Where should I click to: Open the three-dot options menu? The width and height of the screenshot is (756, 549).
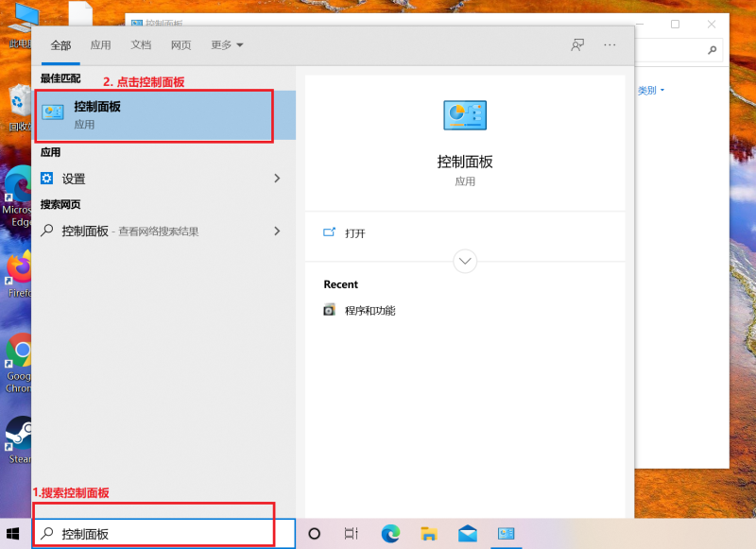point(610,44)
